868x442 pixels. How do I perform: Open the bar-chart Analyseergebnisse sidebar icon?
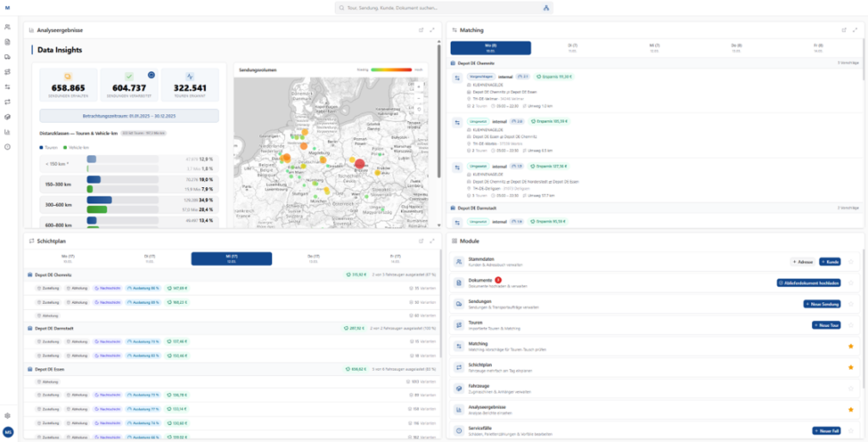(7, 131)
